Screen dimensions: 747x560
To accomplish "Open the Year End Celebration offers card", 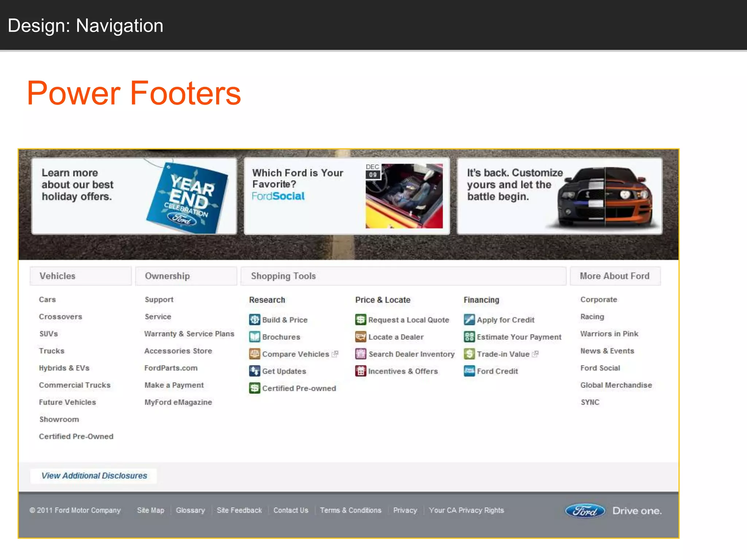I will coord(134,196).
